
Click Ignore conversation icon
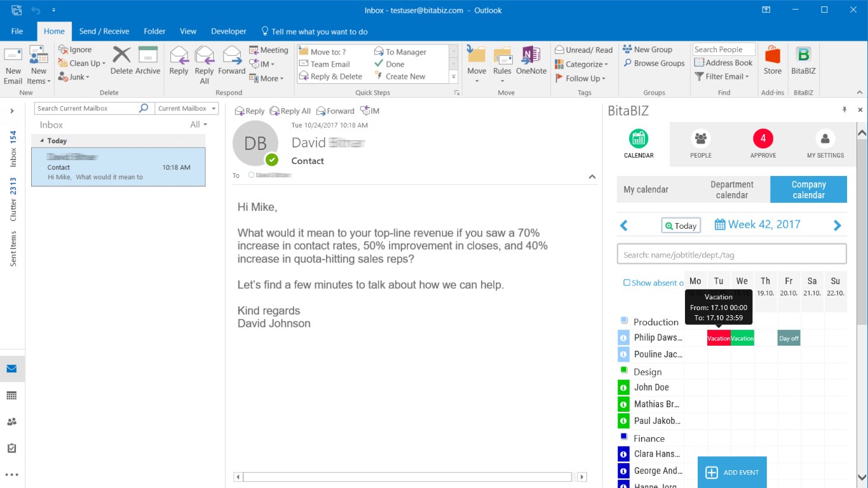[x=75, y=50]
